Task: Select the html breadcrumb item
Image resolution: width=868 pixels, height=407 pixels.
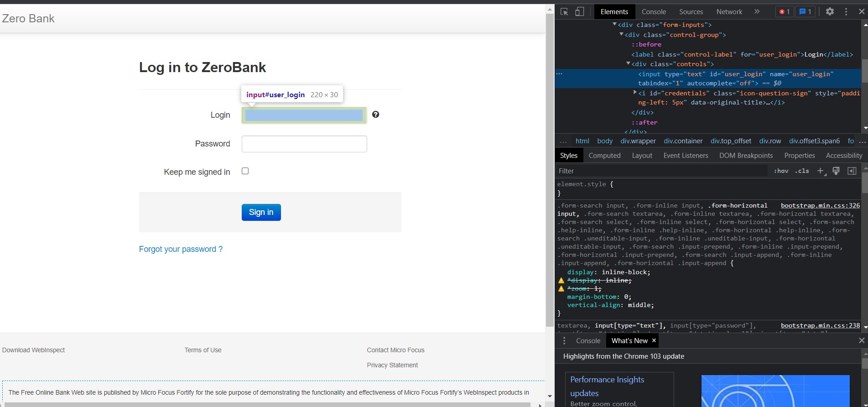Action: click(x=582, y=141)
